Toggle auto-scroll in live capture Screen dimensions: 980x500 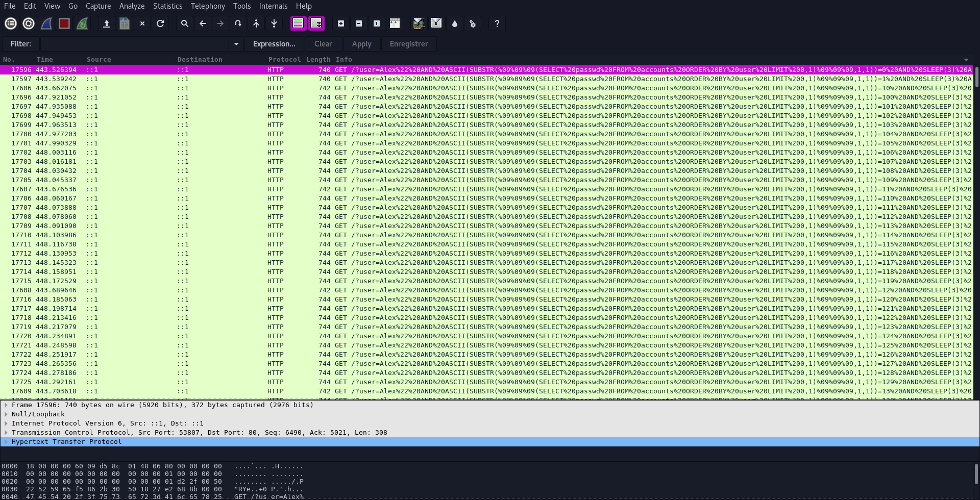click(x=316, y=23)
